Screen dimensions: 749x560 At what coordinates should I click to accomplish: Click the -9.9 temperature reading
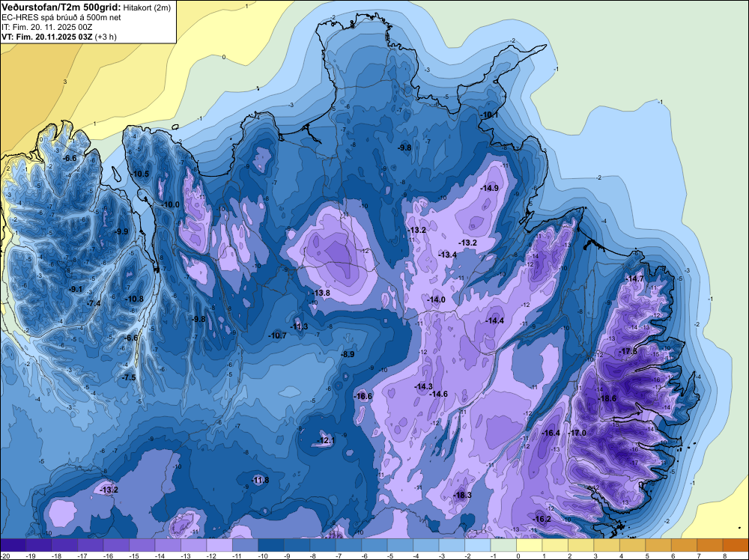tap(121, 231)
